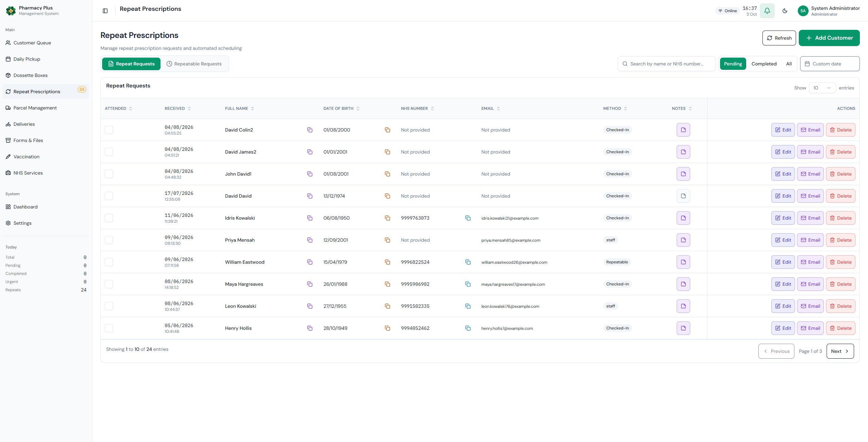
Task: Select the Pending filter
Action: tap(733, 64)
